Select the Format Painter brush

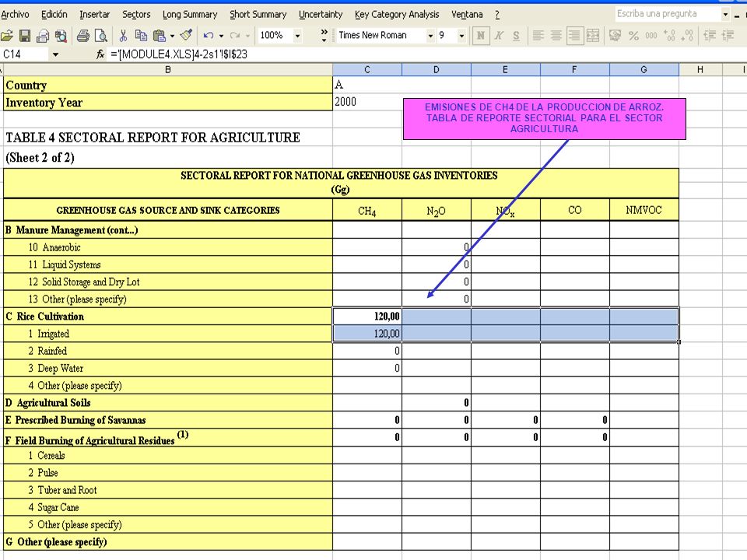[x=186, y=35]
